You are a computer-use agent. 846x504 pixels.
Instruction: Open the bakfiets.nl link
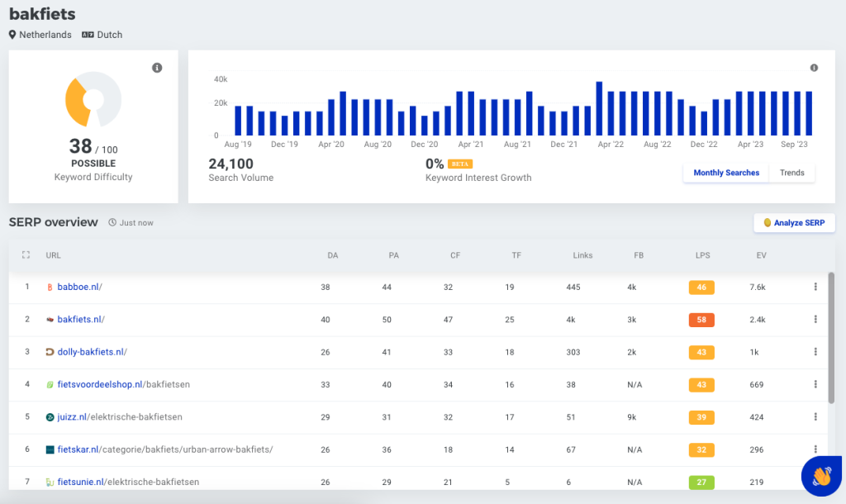point(80,320)
